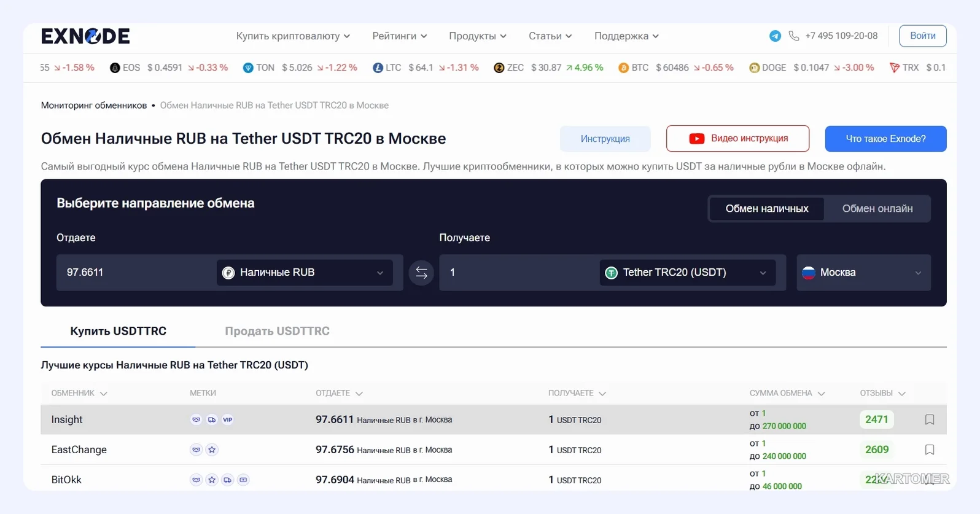Open the Tether TRC20 (USDT) currency dropdown

688,273
